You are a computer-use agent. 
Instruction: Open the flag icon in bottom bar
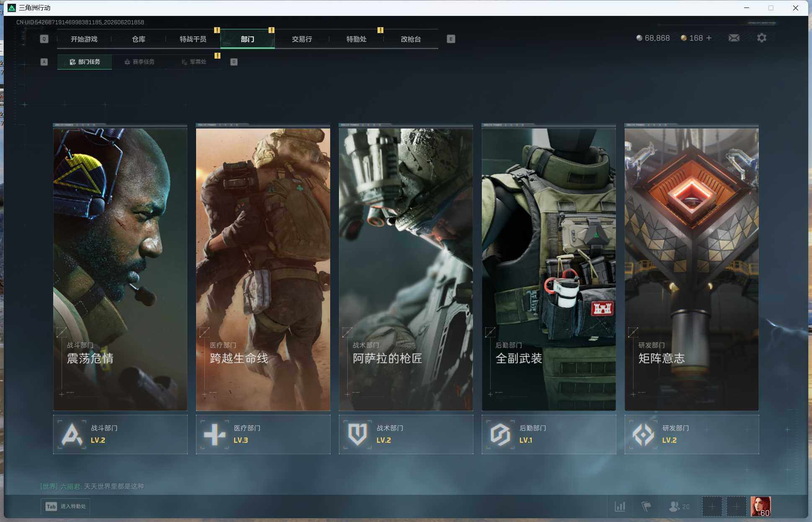tap(646, 507)
